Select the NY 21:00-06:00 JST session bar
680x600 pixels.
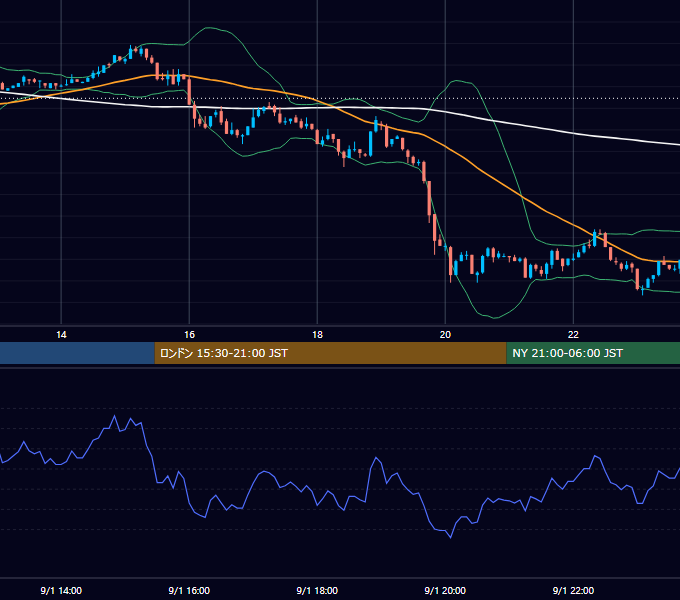tap(593, 353)
